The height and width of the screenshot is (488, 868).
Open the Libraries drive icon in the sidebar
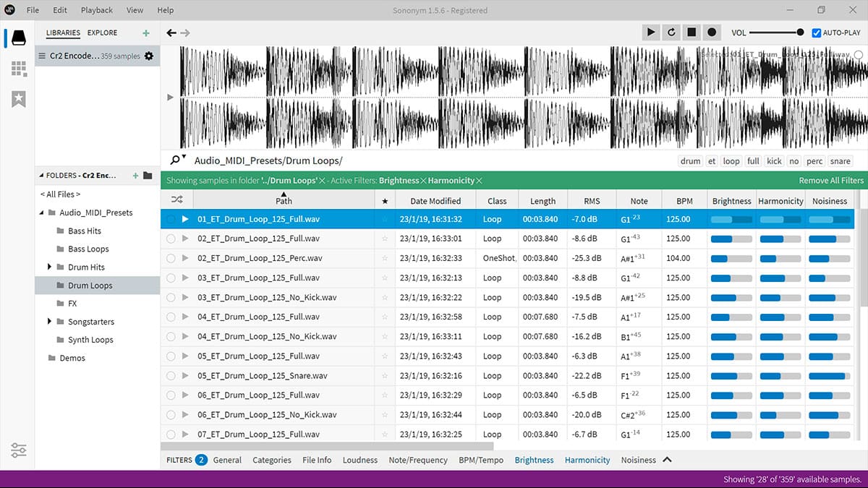(19, 37)
